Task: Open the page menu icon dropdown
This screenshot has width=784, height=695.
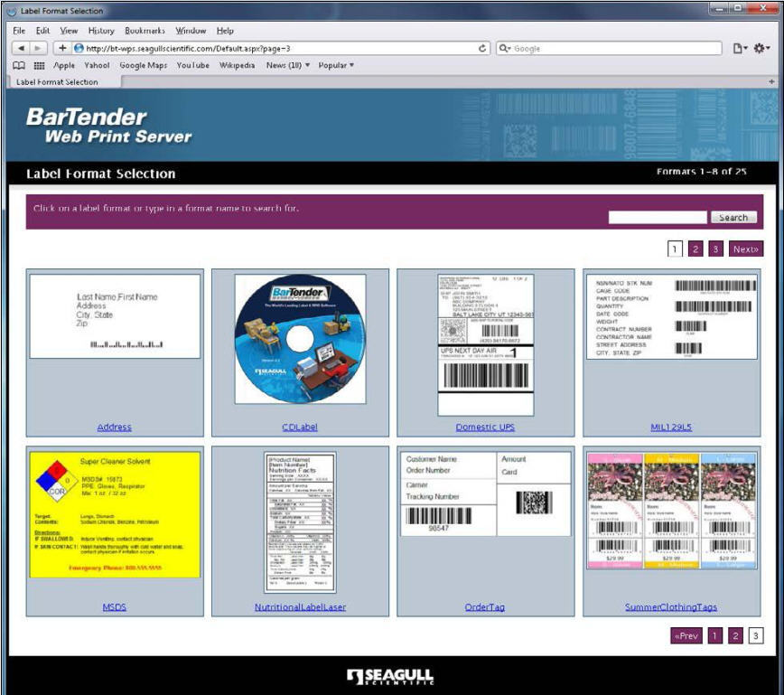Action: point(740,48)
